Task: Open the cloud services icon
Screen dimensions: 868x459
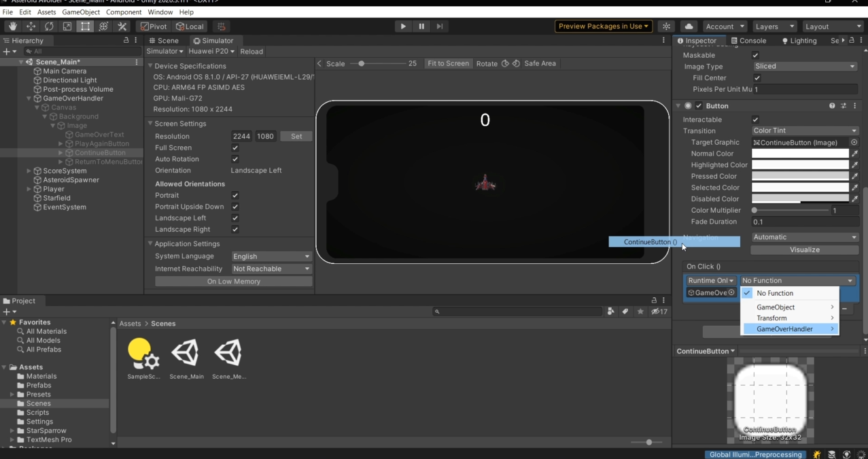Action: click(689, 27)
